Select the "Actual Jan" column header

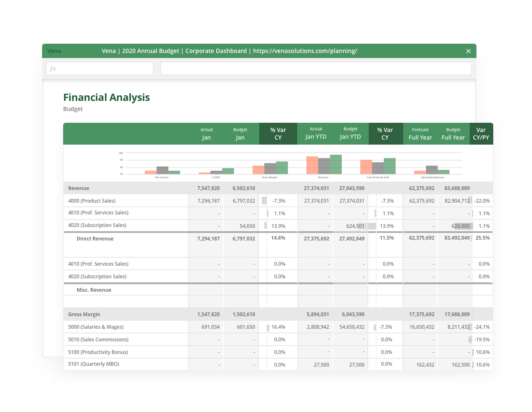coord(206,133)
